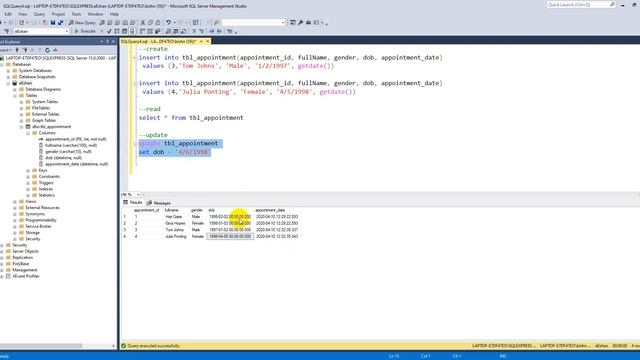Open Activity Monitor icon in Object Explorer

[55, 50]
